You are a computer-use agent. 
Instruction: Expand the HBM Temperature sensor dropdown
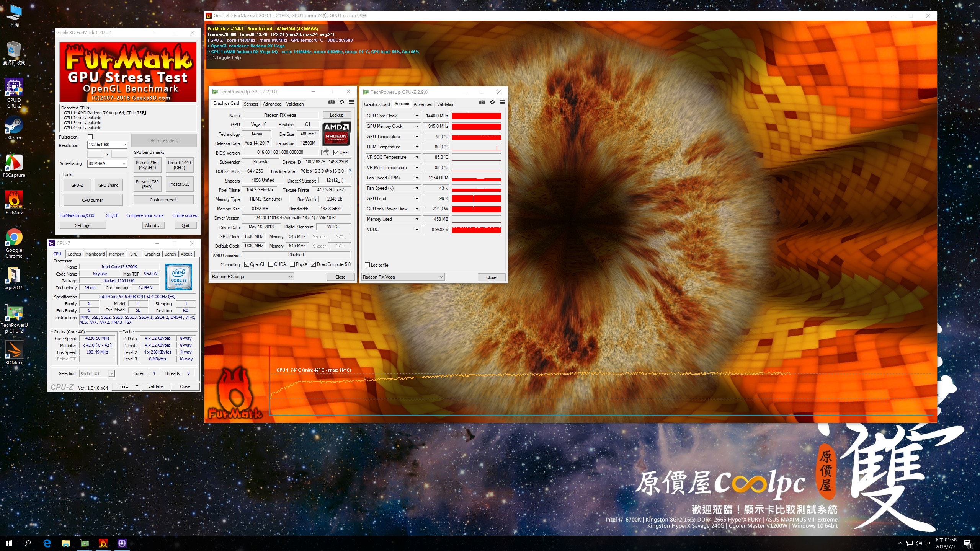pyautogui.click(x=417, y=147)
